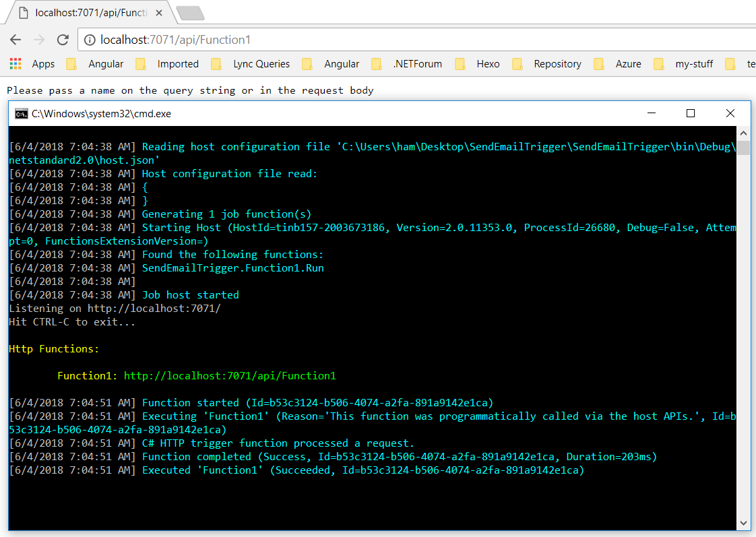Click the C:\Windows\system32\cmd.exe title text
This screenshot has height=537, width=756.
tap(101, 114)
